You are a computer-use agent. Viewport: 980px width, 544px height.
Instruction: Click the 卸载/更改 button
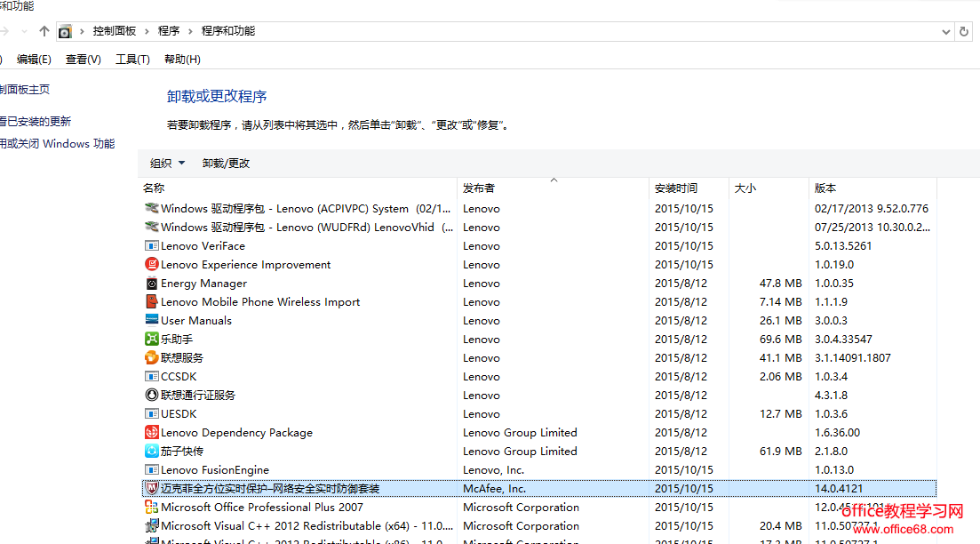(x=225, y=163)
